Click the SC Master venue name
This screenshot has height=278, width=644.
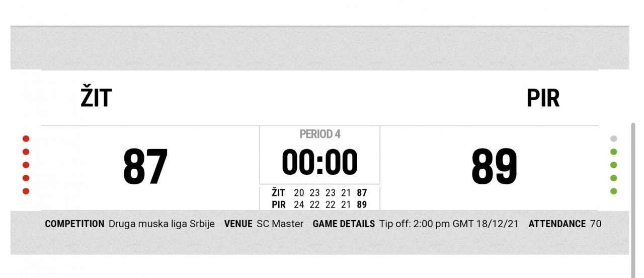(280, 224)
